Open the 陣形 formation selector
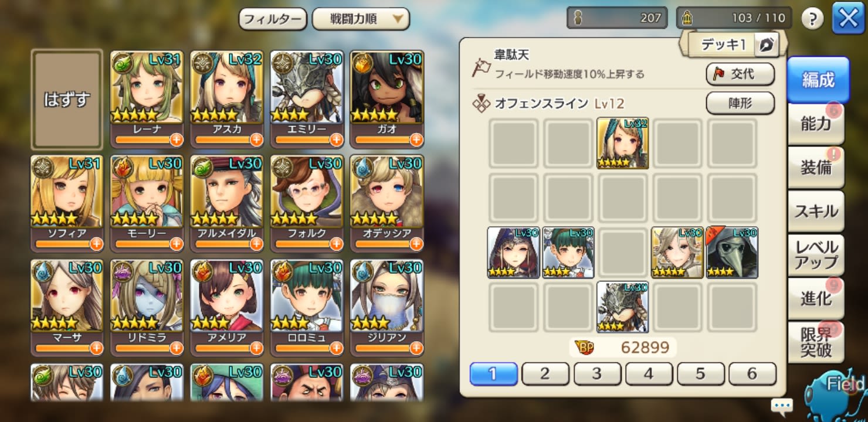The height and width of the screenshot is (422, 868). (740, 103)
